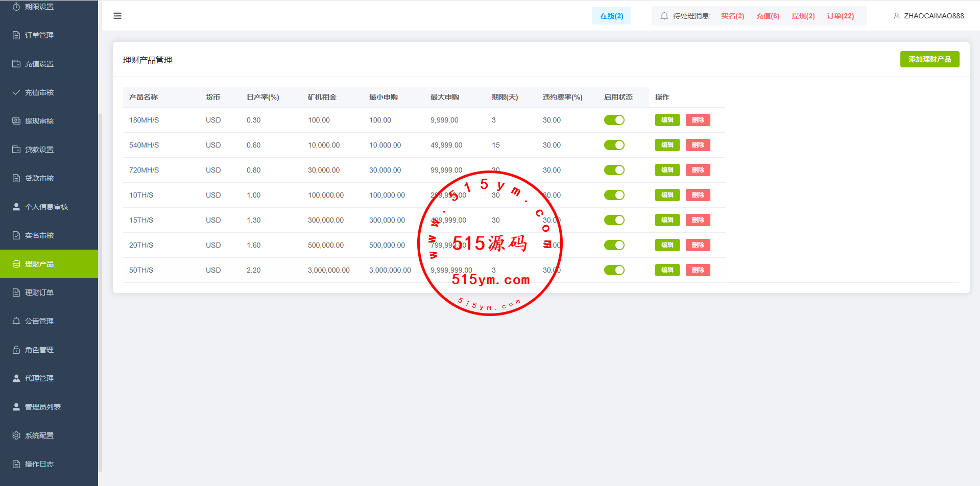
Task: Click the user avatar icon beside ZHAOCAIMAO888
Action: 896,16
